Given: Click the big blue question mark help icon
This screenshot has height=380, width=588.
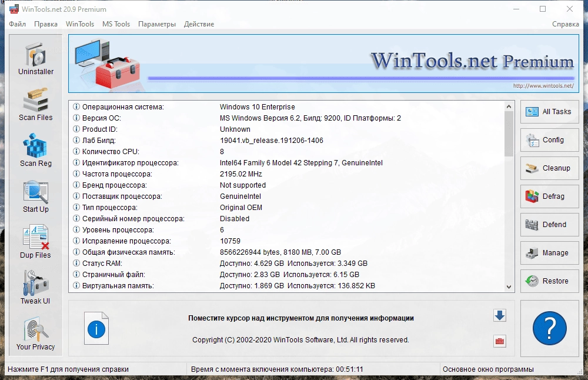Looking at the screenshot, I should (549, 328).
